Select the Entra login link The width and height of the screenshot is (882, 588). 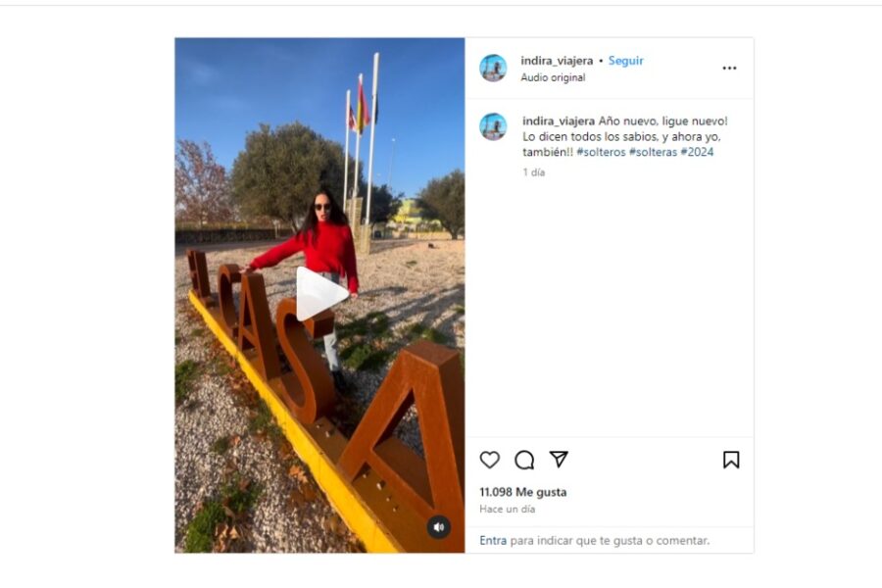[x=493, y=540]
